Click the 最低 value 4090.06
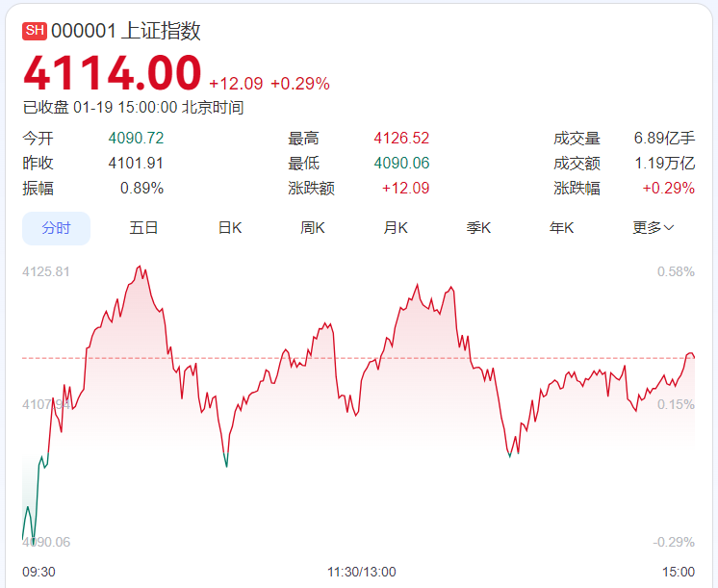The height and width of the screenshot is (588, 718). (x=401, y=163)
